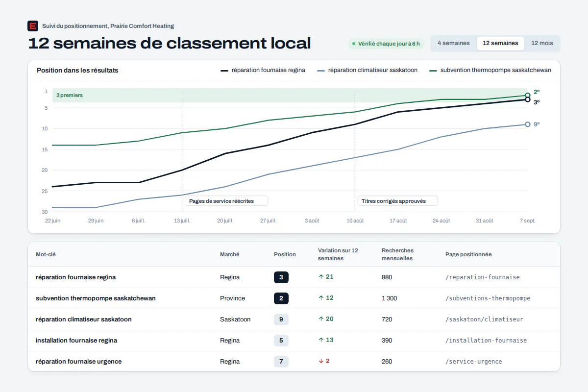Viewport: 588px width, 392px height.
Task: Click the red down 2 variation value
Action: click(x=324, y=361)
